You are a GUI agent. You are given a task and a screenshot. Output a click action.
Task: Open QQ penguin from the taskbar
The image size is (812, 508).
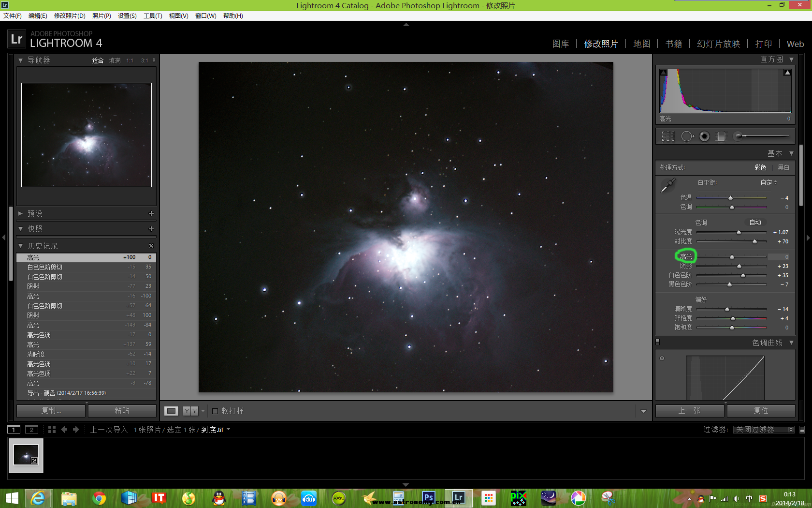point(219,498)
